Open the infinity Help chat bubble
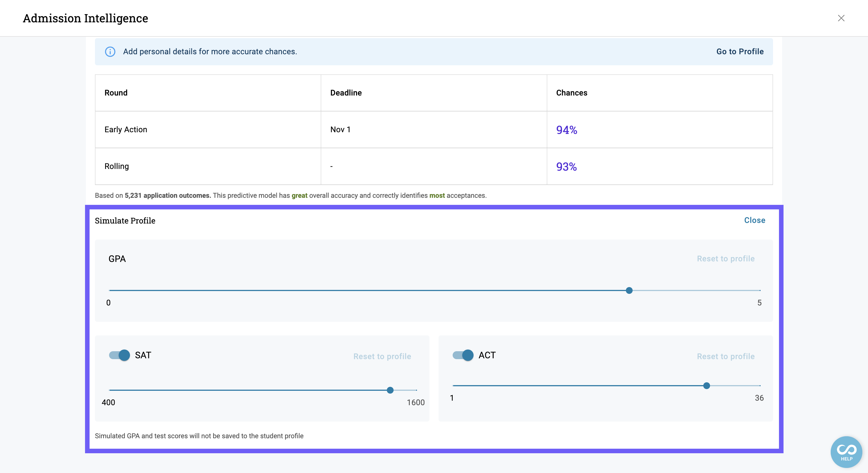868x473 pixels. (846, 452)
